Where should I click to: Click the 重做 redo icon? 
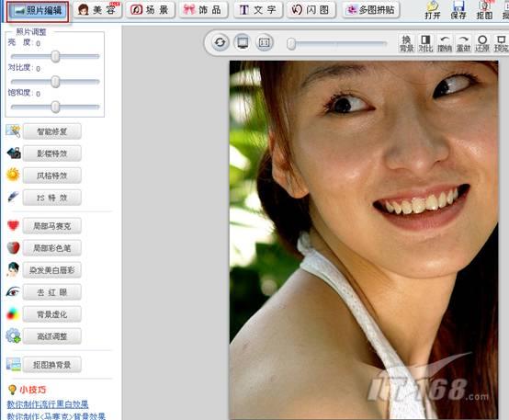coord(463,43)
